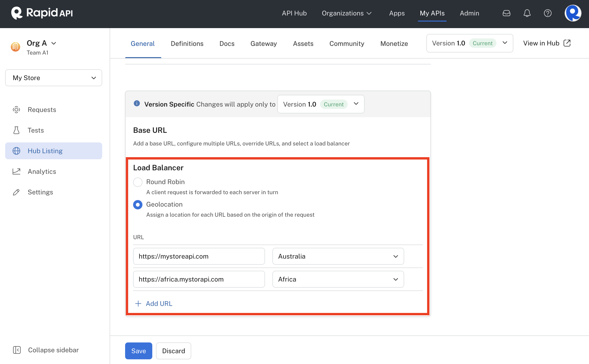Click the Base URL heading
This screenshot has height=364, width=589.
150,130
